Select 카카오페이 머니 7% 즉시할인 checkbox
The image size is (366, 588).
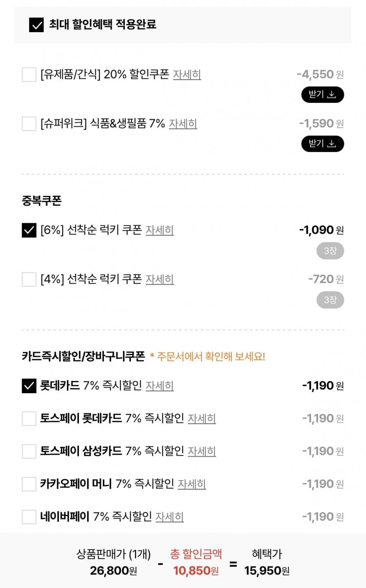pyautogui.click(x=29, y=484)
